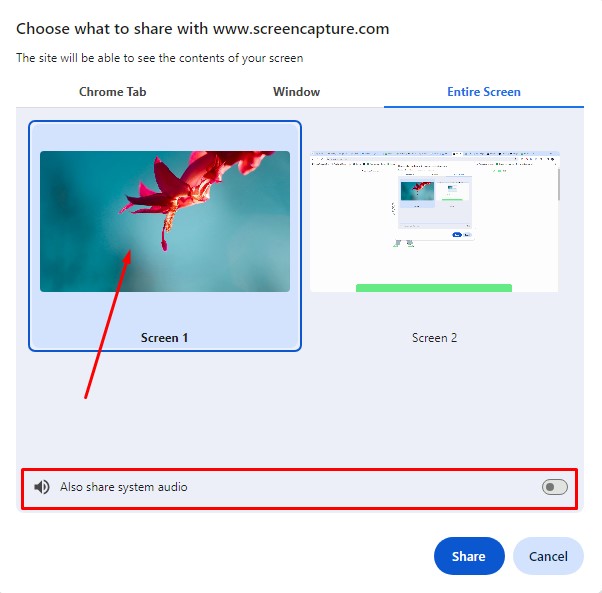The height and width of the screenshot is (593, 602).
Task: Click the green bar in Screen 2 preview
Action: coord(434,288)
